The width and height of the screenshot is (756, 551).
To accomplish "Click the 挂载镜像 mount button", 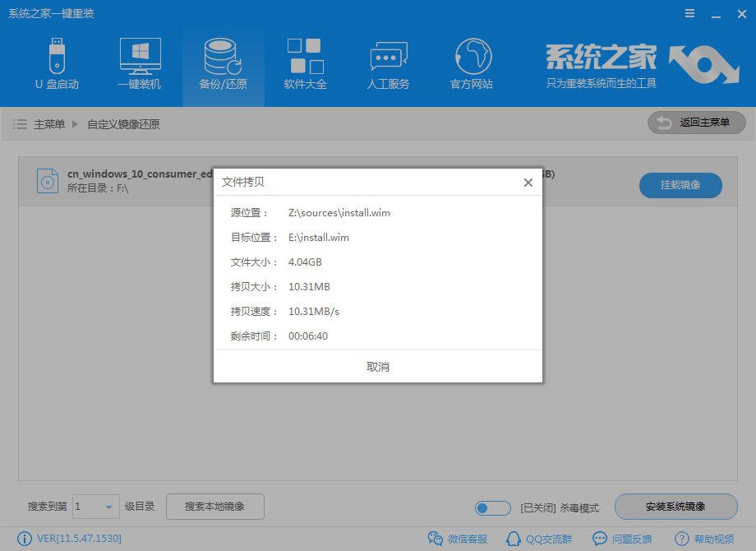I will (680, 186).
